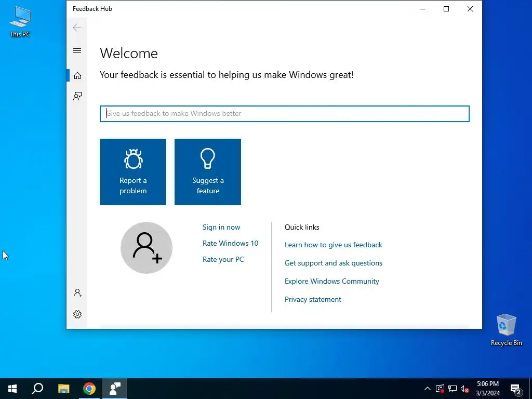Select the Home icon in sidebar
The image size is (532, 399).
click(x=77, y=75)
